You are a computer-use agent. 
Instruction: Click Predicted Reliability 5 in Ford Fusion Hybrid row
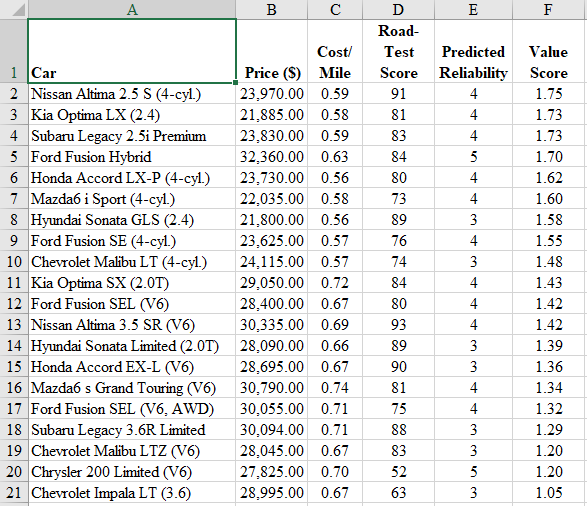click(473, 156)
